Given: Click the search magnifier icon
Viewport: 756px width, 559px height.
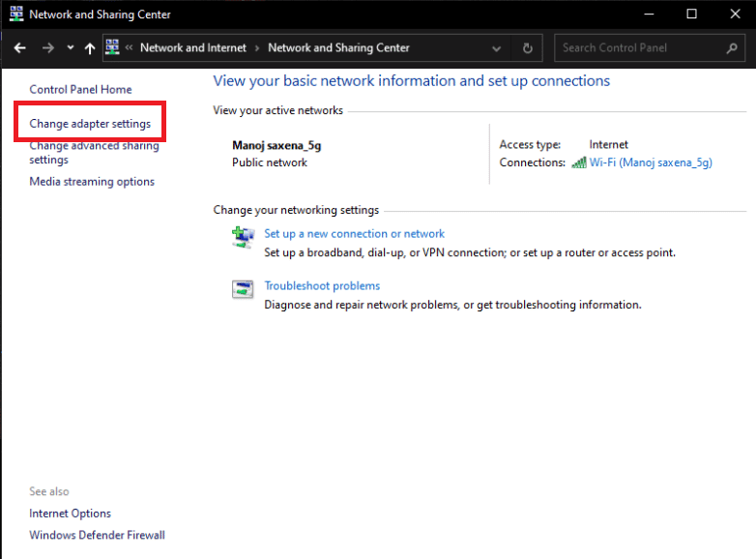Looking at the screenshot, I should pos(732,47).
